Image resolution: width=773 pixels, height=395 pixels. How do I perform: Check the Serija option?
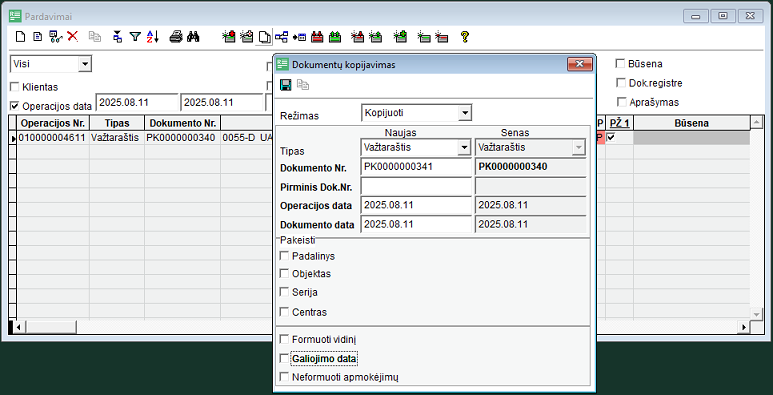tap(284, 291)
